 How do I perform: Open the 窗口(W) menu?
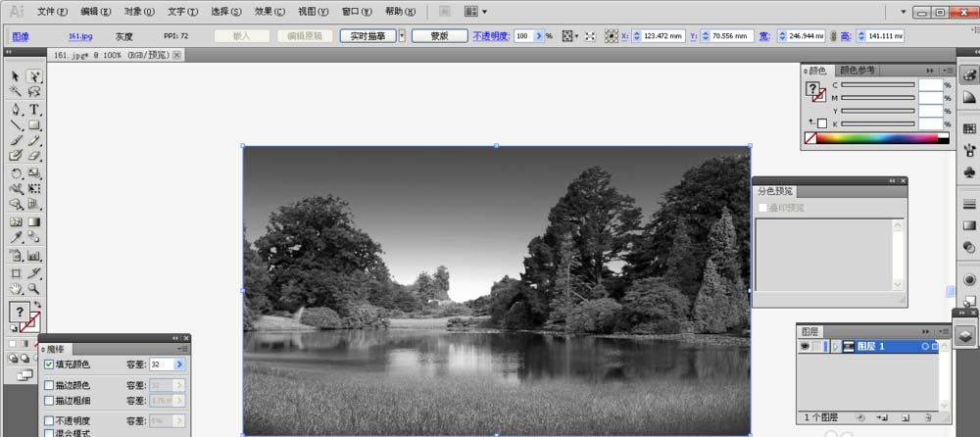pos(357,11)
